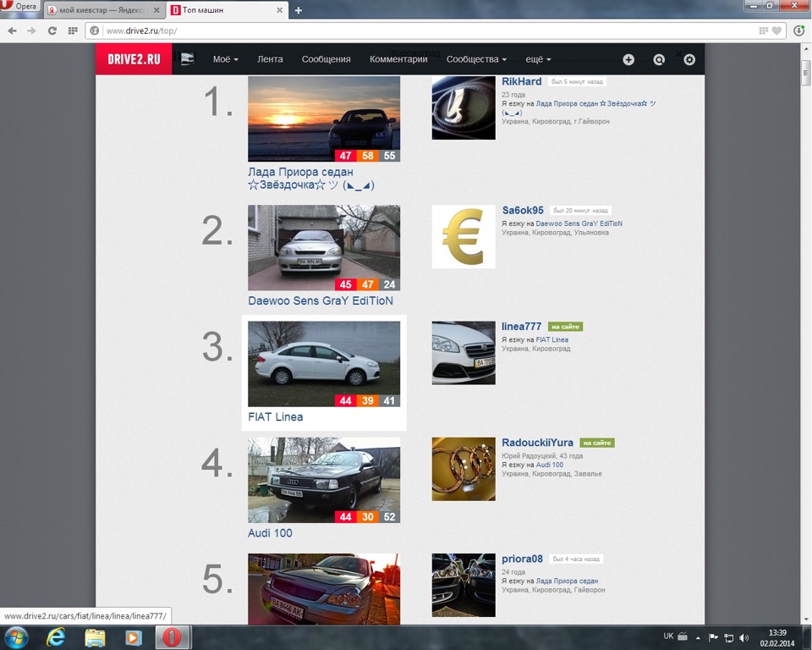Click the small 'FIAT Linea' link beside linea777
Viewport: 812px width, 650px height.
(x=552, y=339)
